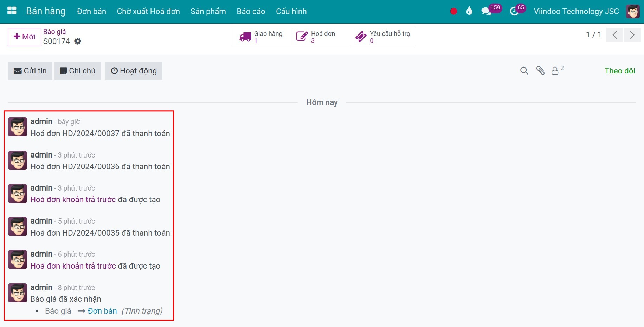Open the activities clock showing 65
The image size is (644, 327).
coord(514,11)
